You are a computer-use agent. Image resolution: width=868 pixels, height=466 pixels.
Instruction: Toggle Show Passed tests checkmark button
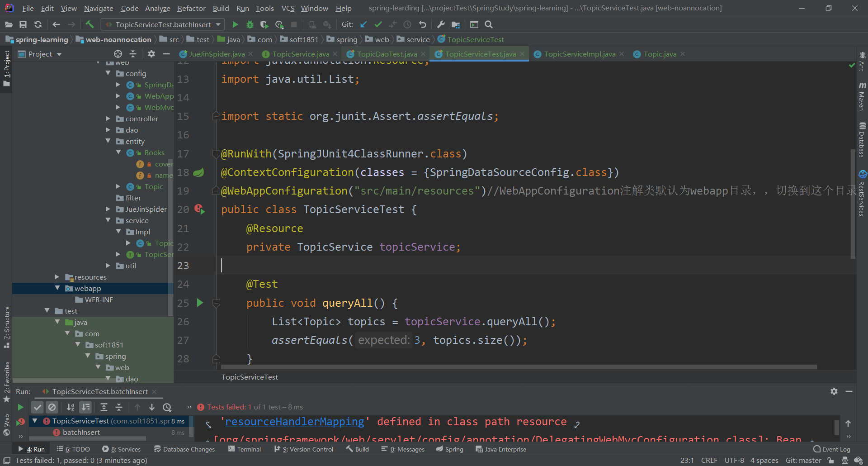[x=38, y=407]
